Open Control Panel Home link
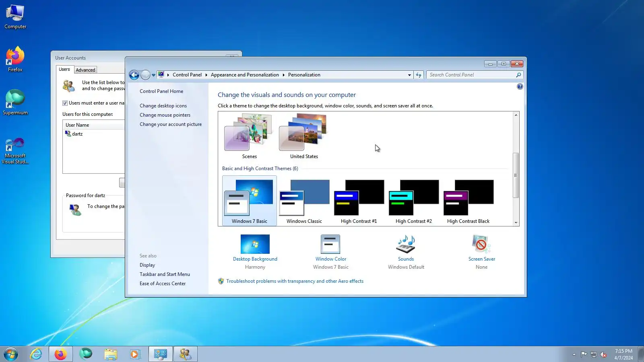644x362 pixels. tap(161, 91)
